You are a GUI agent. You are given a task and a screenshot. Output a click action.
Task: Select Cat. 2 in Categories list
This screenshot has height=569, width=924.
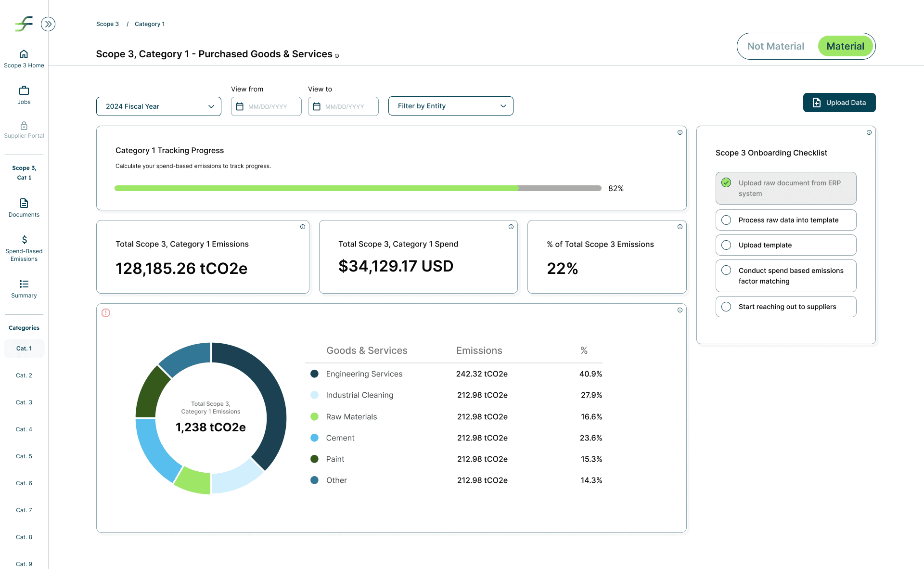point(24,375)
